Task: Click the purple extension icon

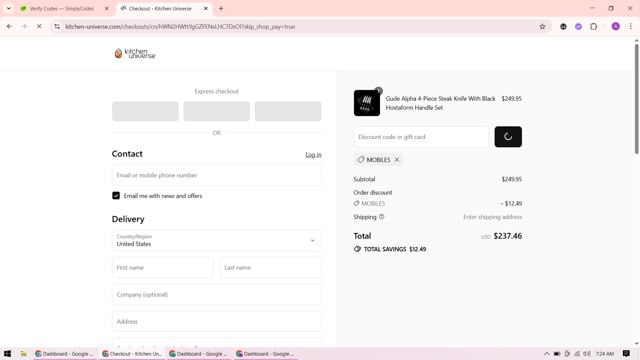Action: point(578,27)
